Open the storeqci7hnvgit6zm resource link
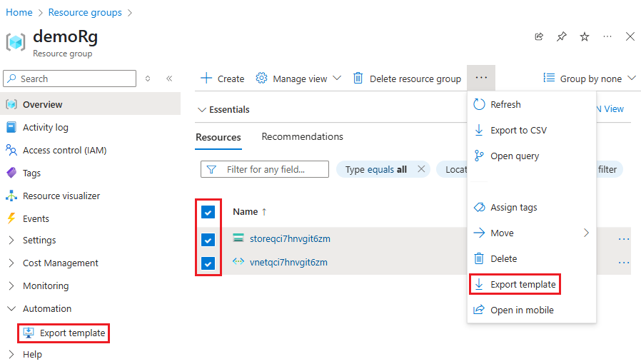 click(x=290, y=238)
